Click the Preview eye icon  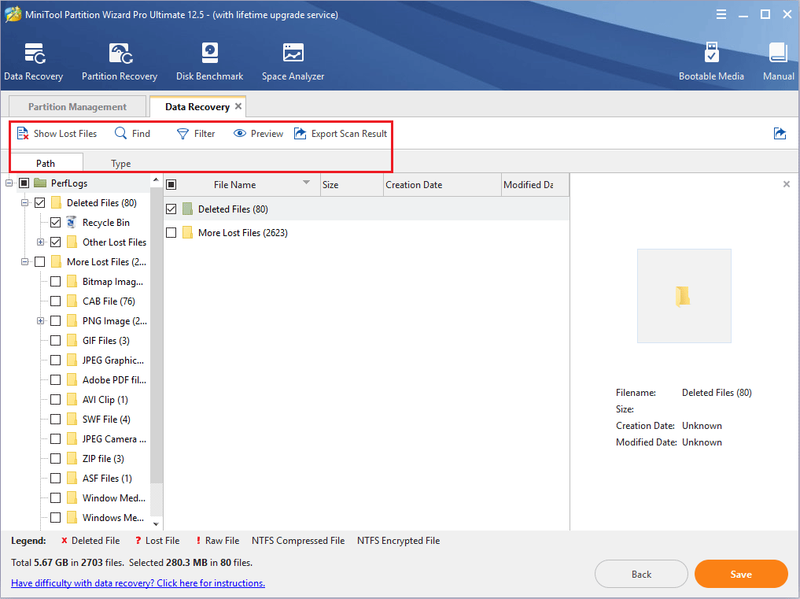point(239,134)
